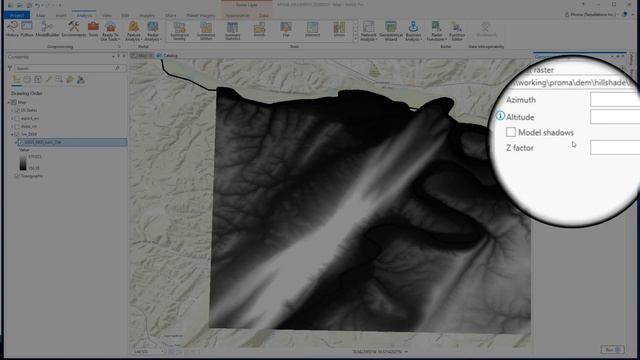Open the History tool in the ribbon
Viewport: 640px width, 360px height.
[12, 29]
